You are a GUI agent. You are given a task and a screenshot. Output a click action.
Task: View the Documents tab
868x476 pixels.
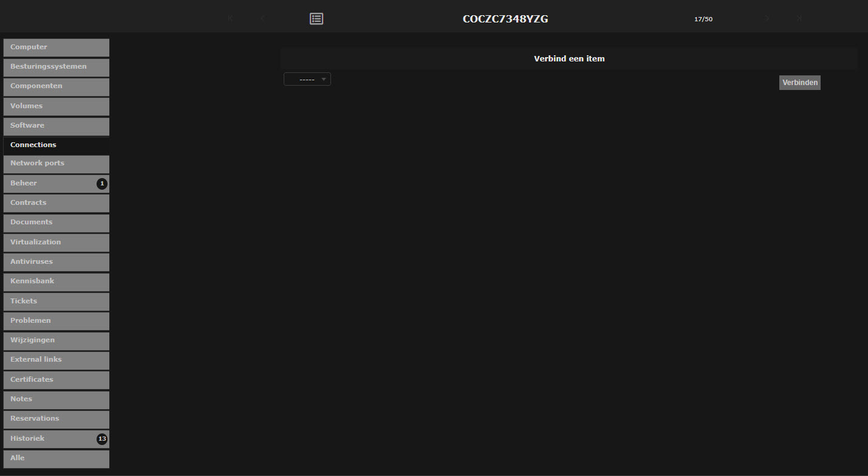coord(56,222)
